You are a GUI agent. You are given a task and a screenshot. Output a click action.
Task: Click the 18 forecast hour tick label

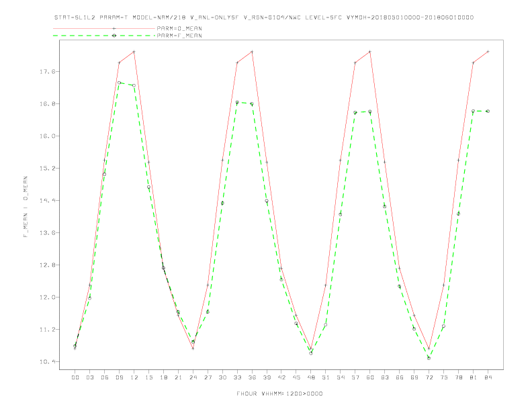[x=163, y=377]
